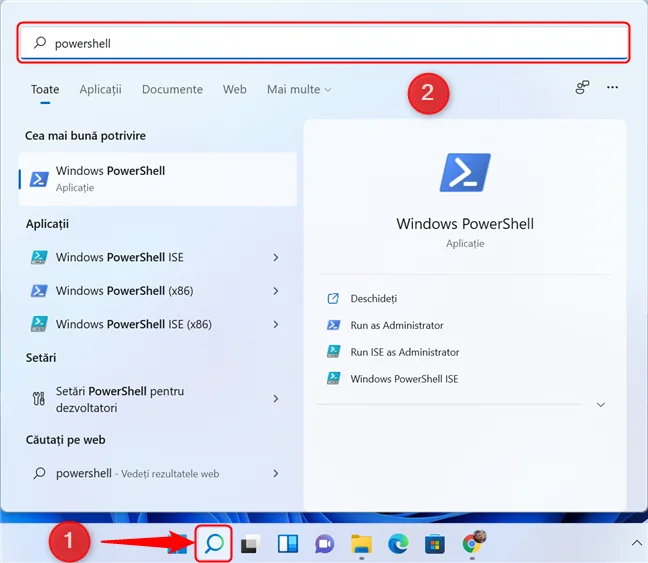Expand the powershell web results chevron
This screenshot has width=648, height=563.
pyautogui.click(x=276, y=473)
